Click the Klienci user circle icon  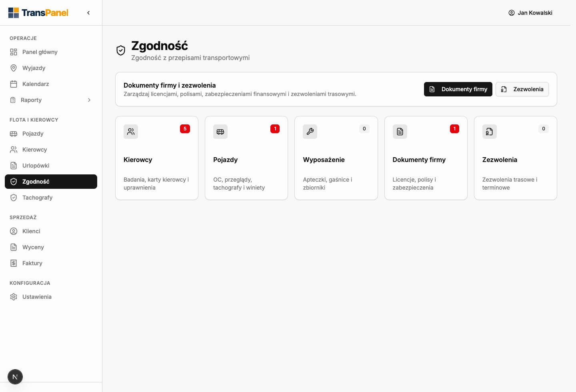[14, 231]
